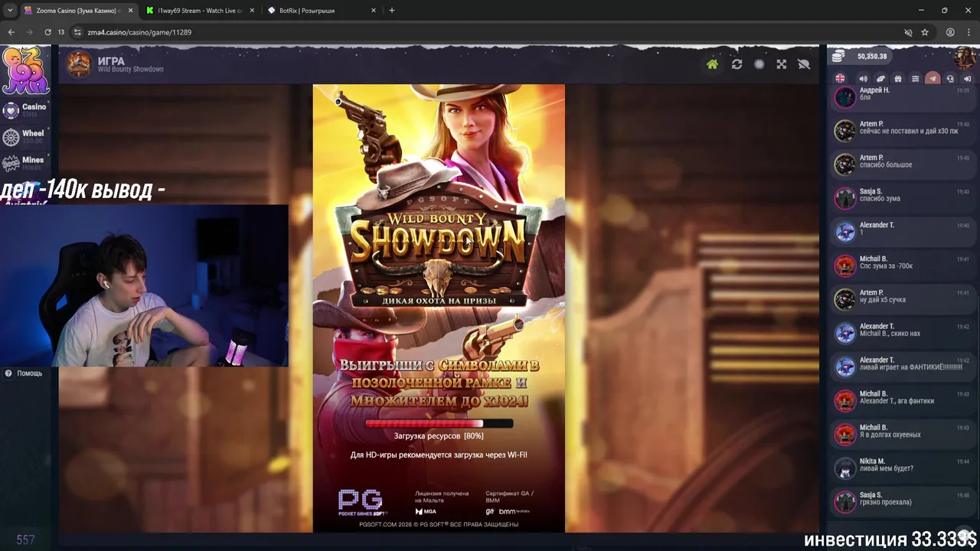Reload the game with the refresh arrows icon

(x=737, y=64)
